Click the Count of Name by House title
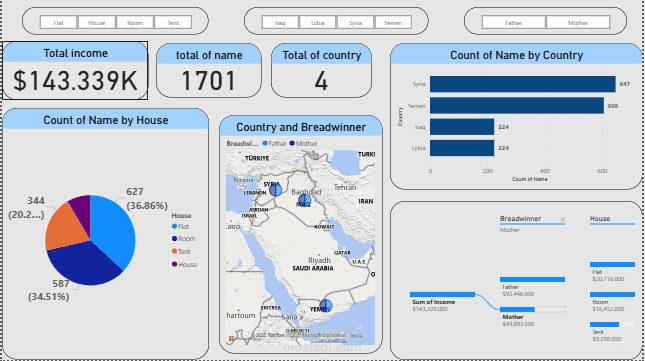 (106, 120)
